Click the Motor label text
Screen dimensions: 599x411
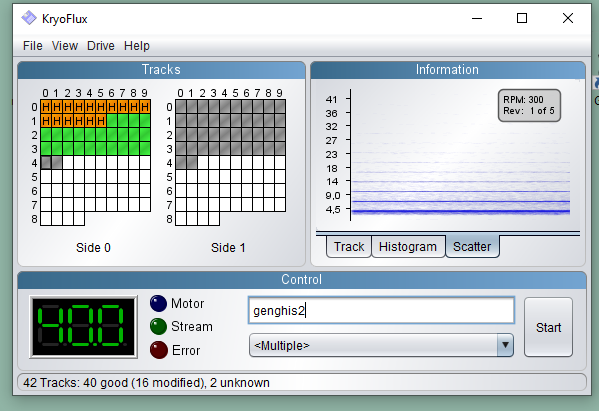187,303
